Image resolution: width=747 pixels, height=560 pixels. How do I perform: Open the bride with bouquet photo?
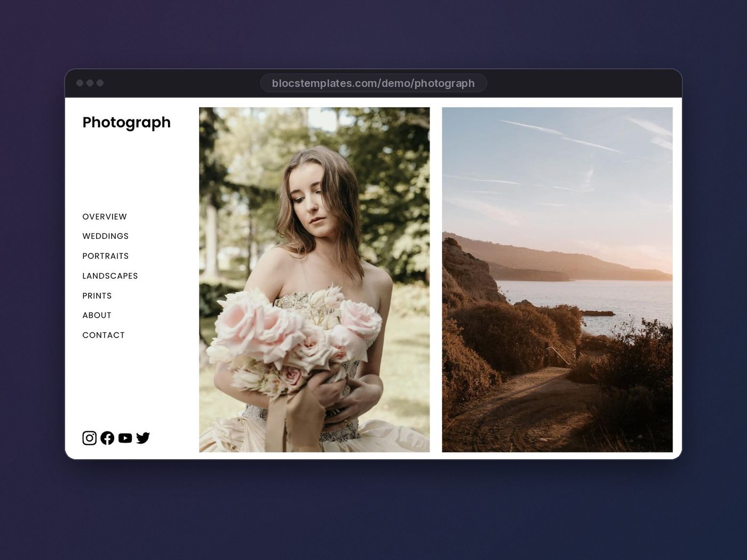(x=314, y=279)
